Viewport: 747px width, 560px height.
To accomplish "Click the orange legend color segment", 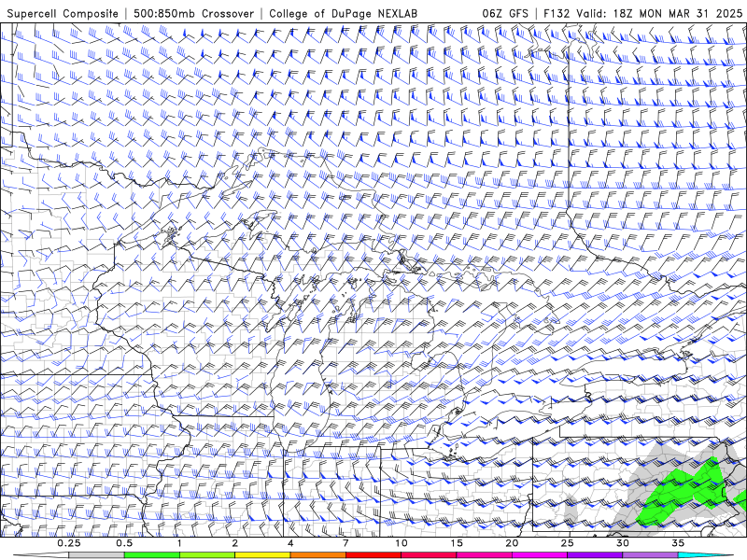I will [x=317, y=555].
